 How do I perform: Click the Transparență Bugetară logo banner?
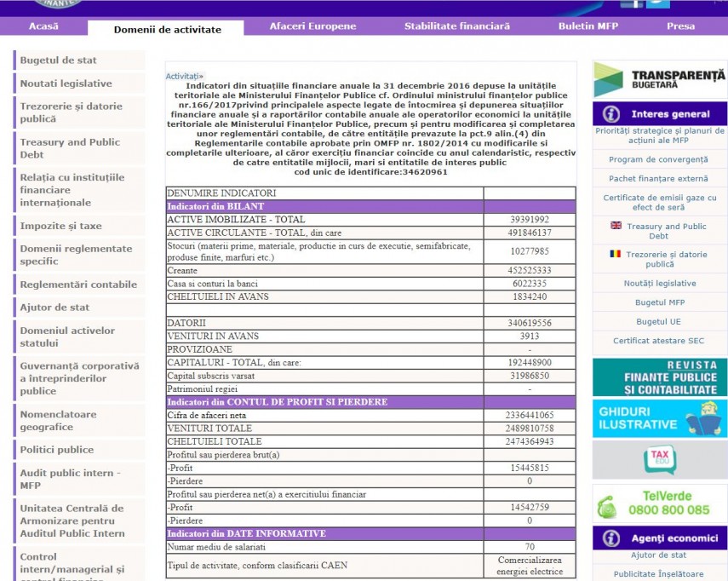click(x=660, y=79)
